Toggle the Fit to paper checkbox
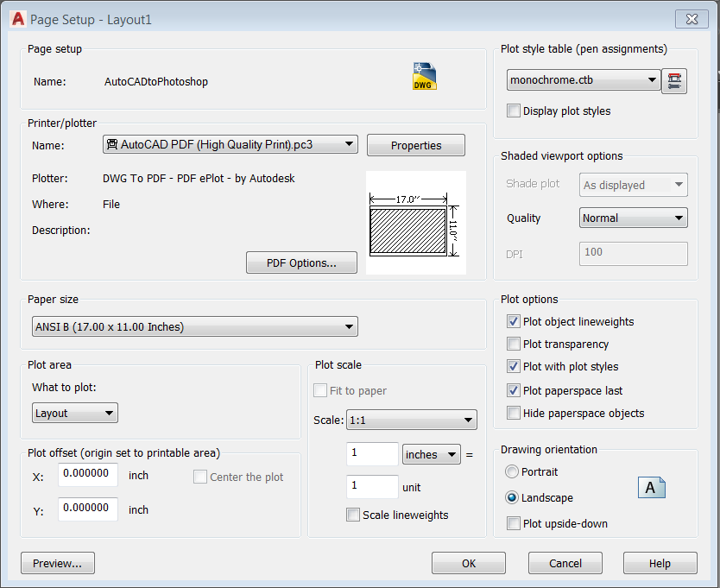This screenshot has height=588, width=720. 320,390
